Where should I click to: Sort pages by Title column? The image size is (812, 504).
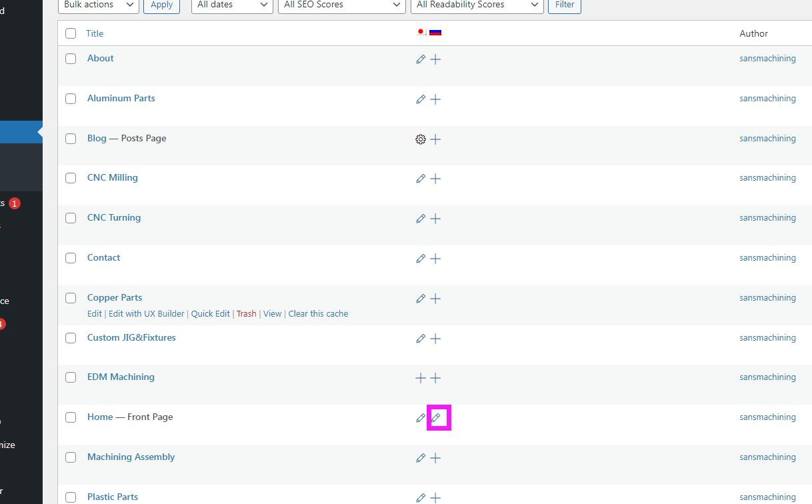point(95,33)
